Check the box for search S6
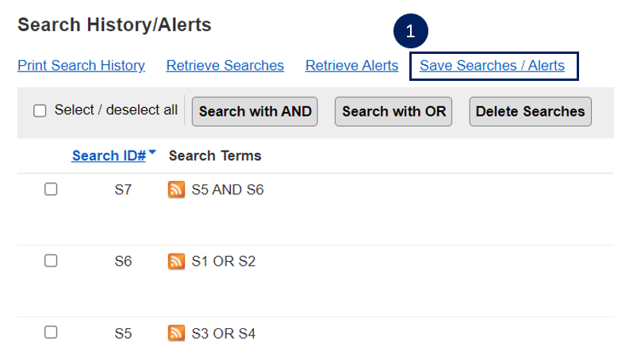633x364 pixels. [x=51, y=261]
